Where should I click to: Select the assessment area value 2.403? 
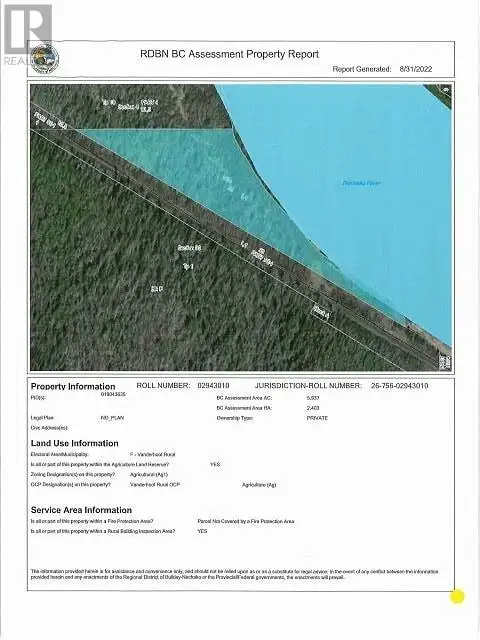pos(313,408)
